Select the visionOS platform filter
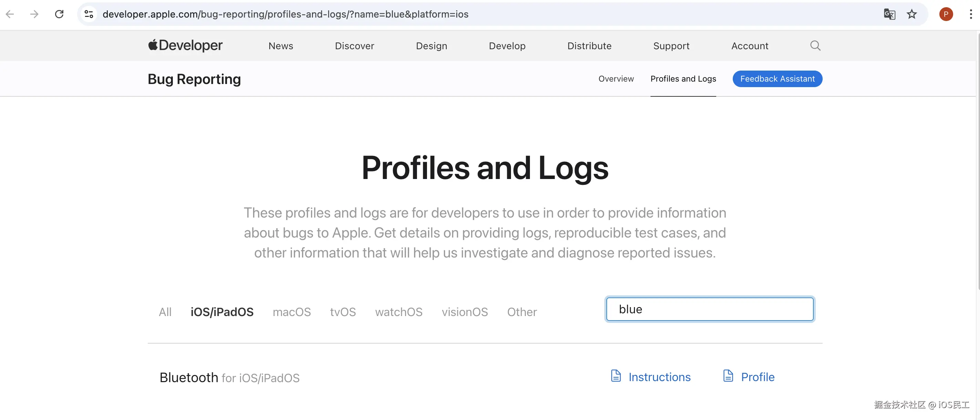The height and width of the screenshot is (420, 980). (x=465, y=312)
